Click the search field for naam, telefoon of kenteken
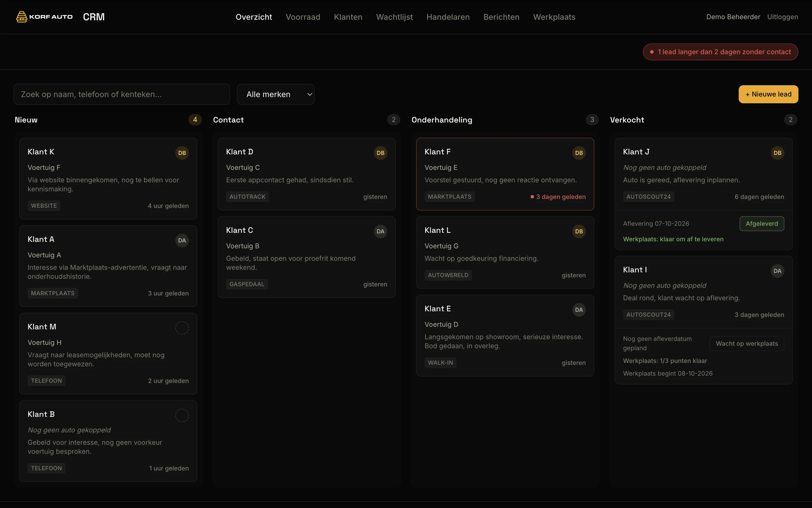The height and width of the screenshot is (508, 812). [122, 95]
